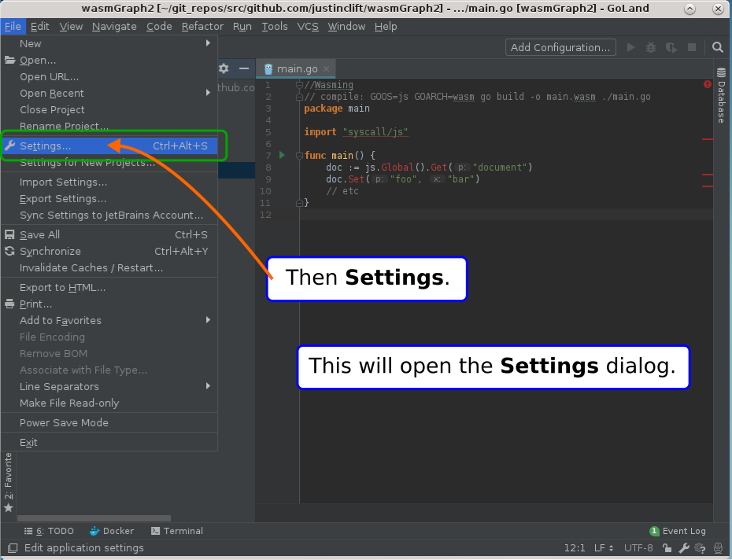Select Print... menu entry
Viewport: 732px width, 560px height.
pos(109,304)
